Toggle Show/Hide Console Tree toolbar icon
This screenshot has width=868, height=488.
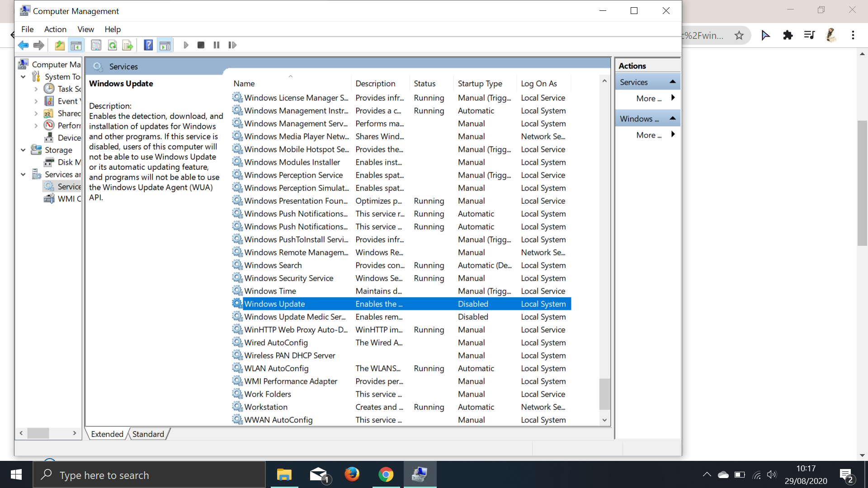(x=76, y=45)
